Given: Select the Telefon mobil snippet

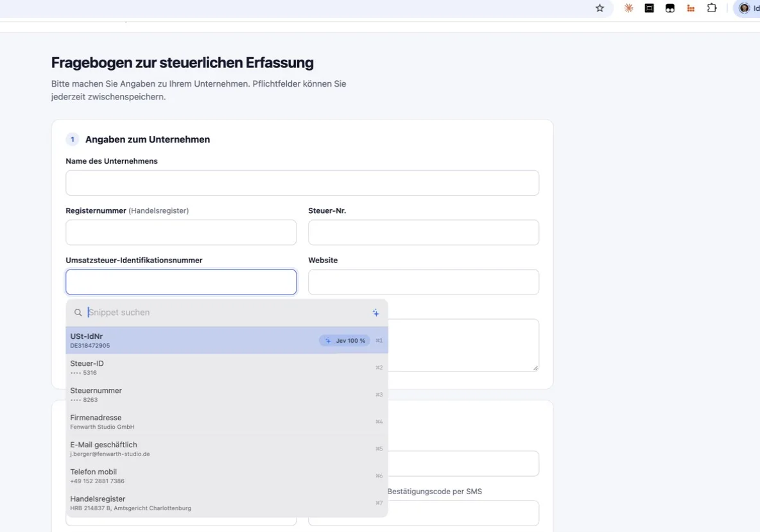Looking at the screenshot, I should click(227, 476).
